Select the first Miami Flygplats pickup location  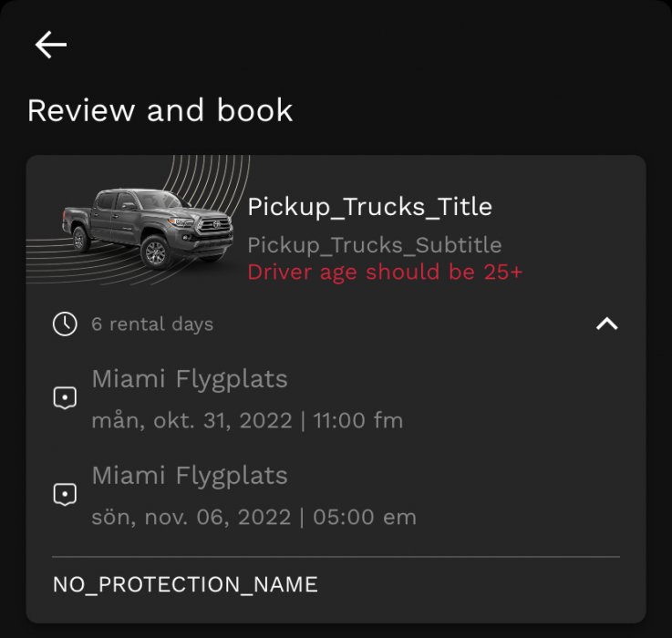tap(190, 378)
